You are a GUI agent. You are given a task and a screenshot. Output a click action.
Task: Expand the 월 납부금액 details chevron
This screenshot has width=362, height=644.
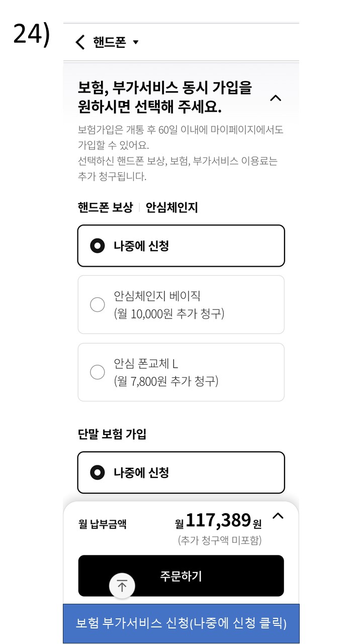click(x=278, y=516)
